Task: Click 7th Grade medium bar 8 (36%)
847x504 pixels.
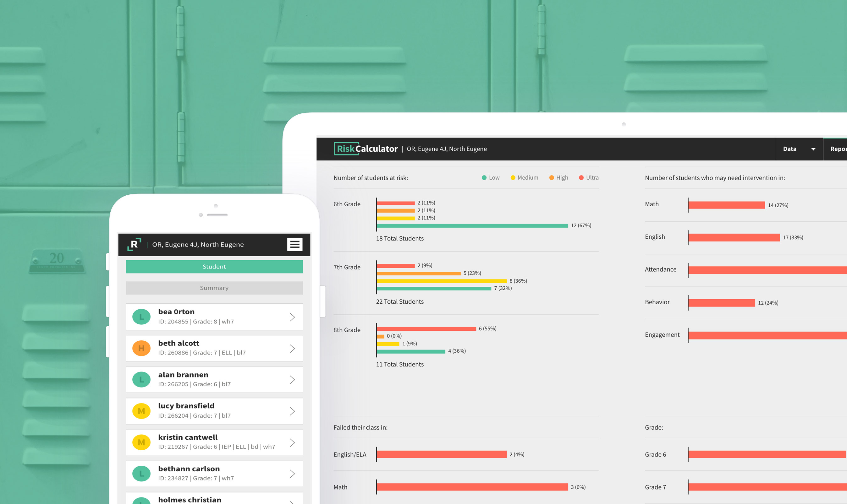Action: 442,281
